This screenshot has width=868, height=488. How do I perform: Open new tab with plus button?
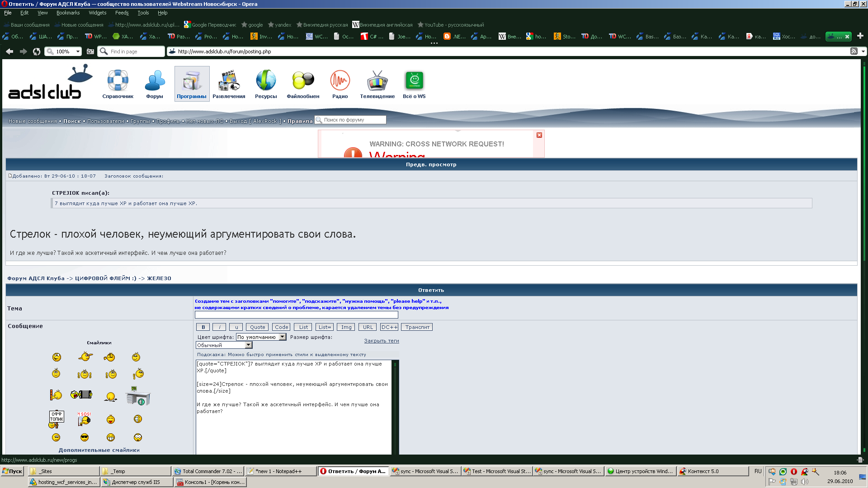[860, 36]
